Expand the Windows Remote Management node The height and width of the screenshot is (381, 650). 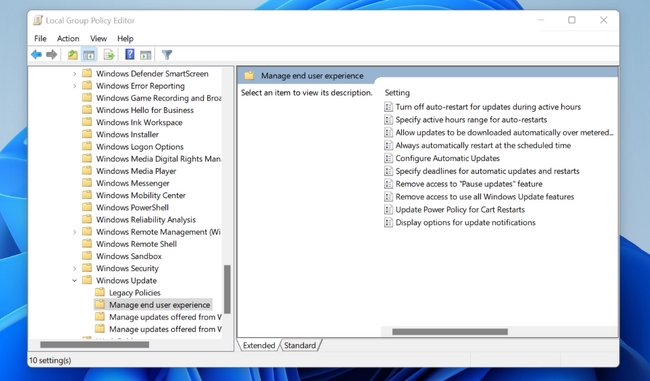pos(74,232)
